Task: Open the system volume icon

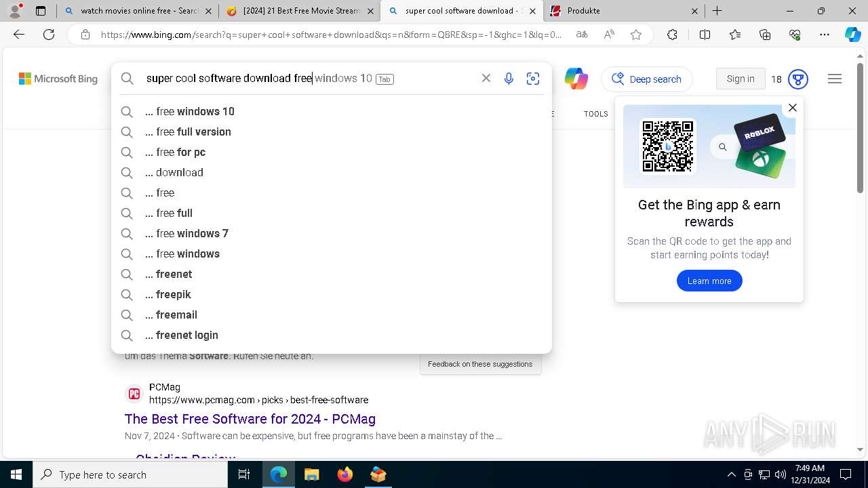Action: point(781,474)
